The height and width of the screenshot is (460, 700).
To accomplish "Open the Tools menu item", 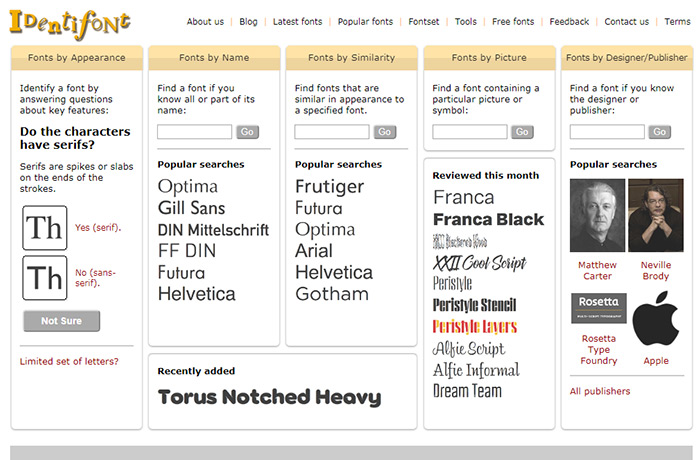I will [466, 21].
